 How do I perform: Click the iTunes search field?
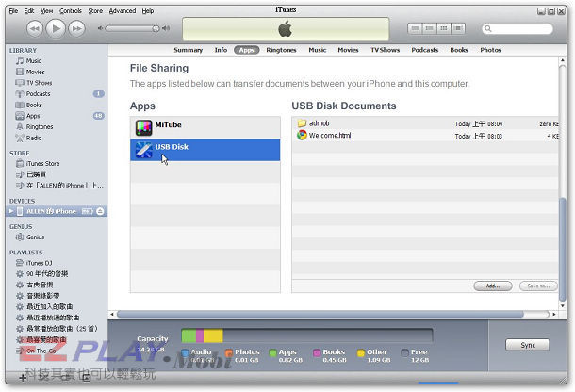(517, 28)
